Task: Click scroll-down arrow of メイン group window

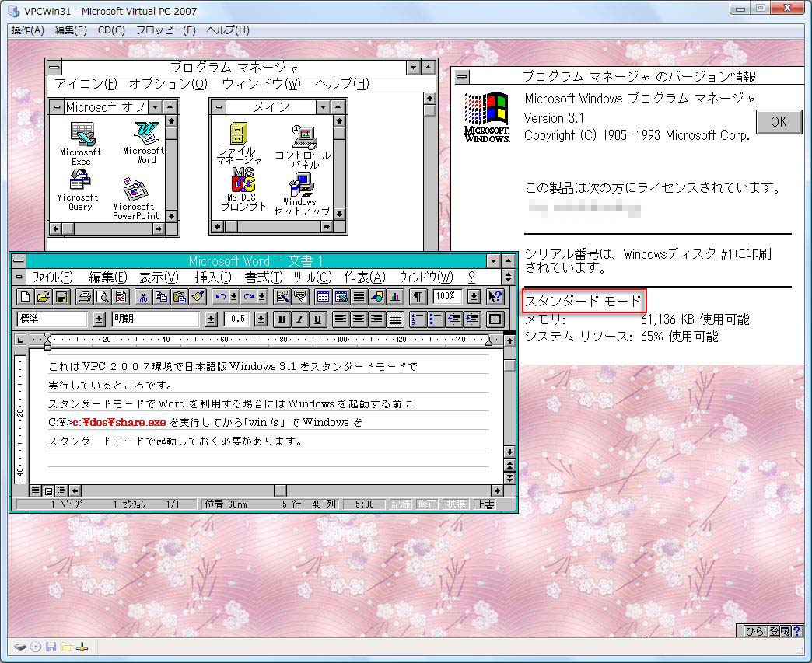Action: [x=339, y=213]
